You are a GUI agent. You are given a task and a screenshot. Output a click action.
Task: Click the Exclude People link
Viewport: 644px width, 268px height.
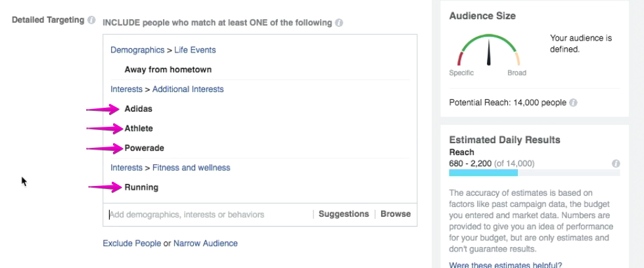click(132, 243)
